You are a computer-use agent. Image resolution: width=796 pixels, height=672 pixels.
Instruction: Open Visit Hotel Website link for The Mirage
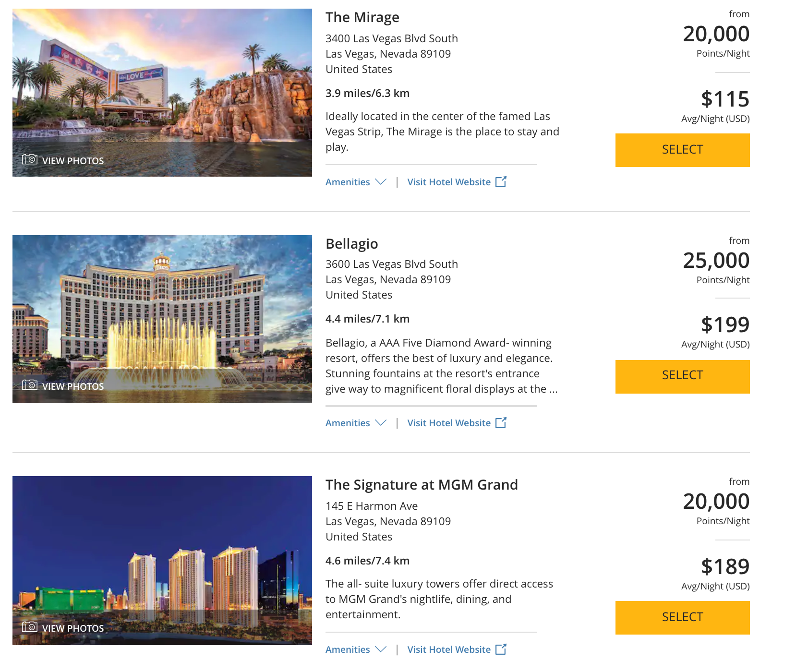(x=449, y=182)
